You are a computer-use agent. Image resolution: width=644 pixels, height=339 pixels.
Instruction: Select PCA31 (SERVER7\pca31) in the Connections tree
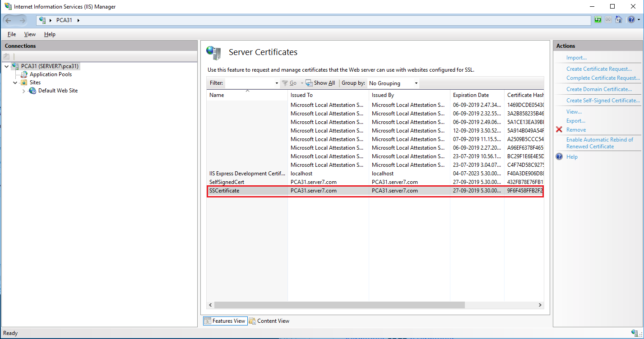[x=50, y=66]
